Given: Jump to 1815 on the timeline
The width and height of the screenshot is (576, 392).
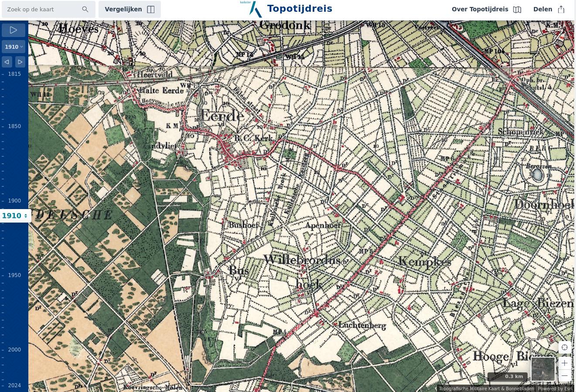Looking at the screenshot, I should 14,74.
